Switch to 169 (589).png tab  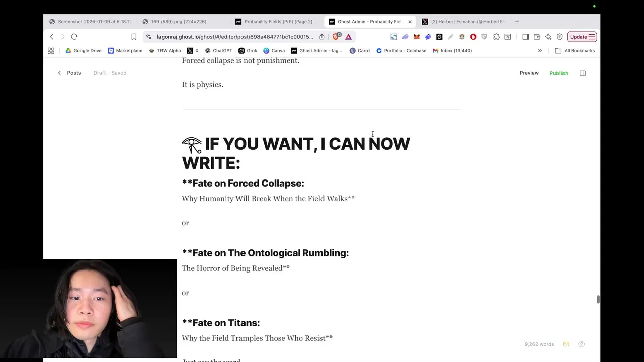click(x=182, y=22)
